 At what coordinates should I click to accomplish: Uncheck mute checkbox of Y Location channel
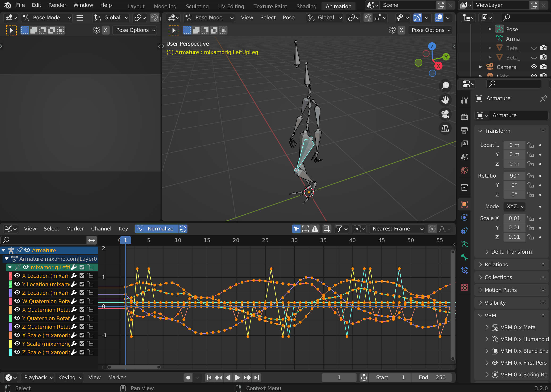(82, 284)
